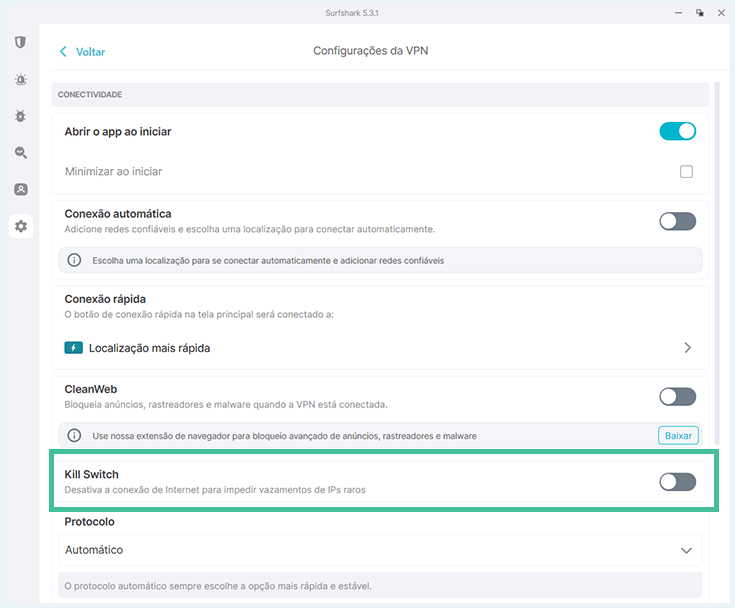The image size is (735, 608).
Task: Click the Minimizar ao iniciar label
Action: pos(113,172)
